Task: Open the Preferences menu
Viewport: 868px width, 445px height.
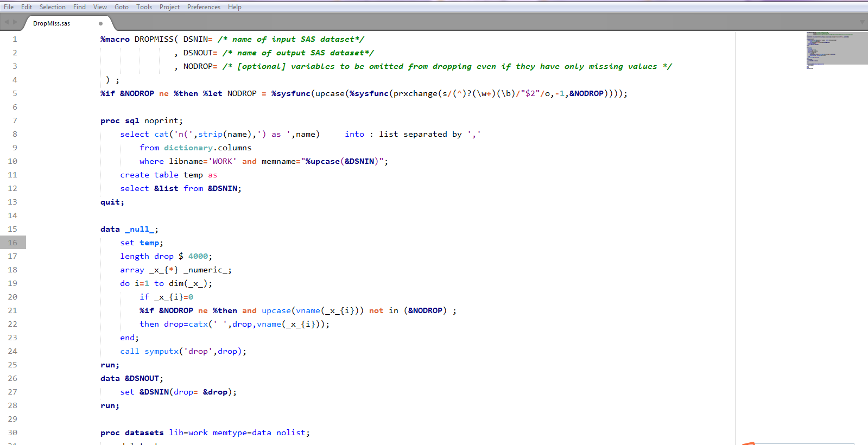Action: tap(204, 7)
